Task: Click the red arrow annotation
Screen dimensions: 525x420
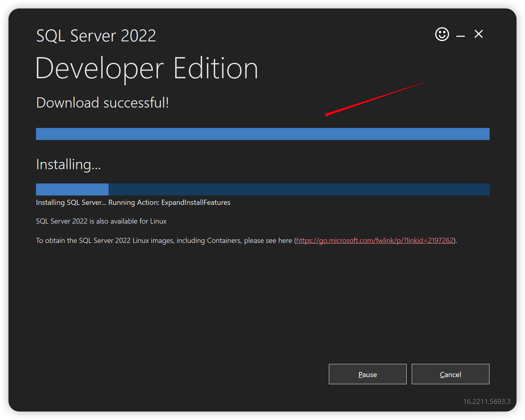Action: [375, 99]
